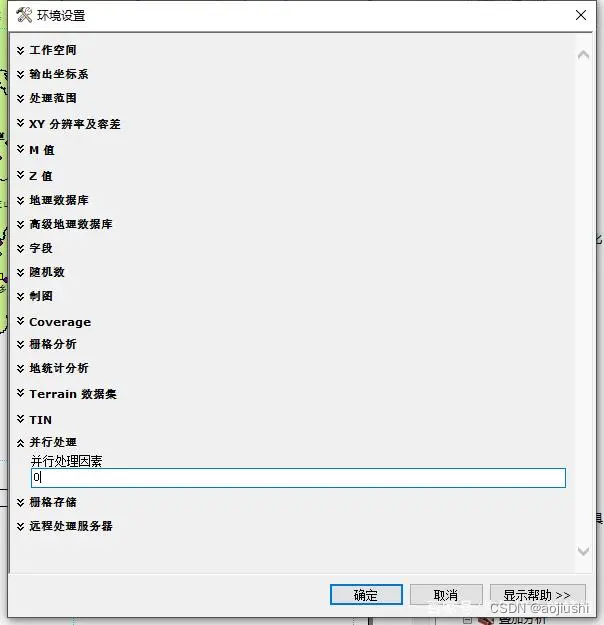Open help via 显示帮助 button

(537, 595)
